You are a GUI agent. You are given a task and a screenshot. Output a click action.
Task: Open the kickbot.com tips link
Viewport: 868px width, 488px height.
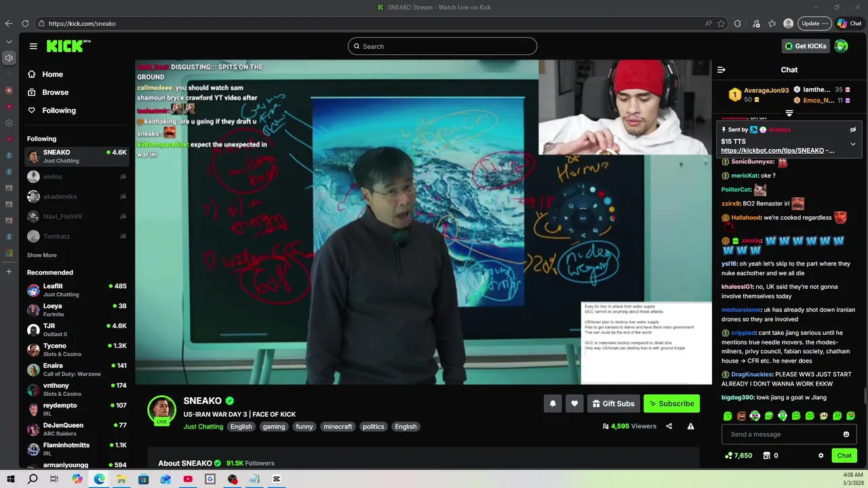coord(772,150)
